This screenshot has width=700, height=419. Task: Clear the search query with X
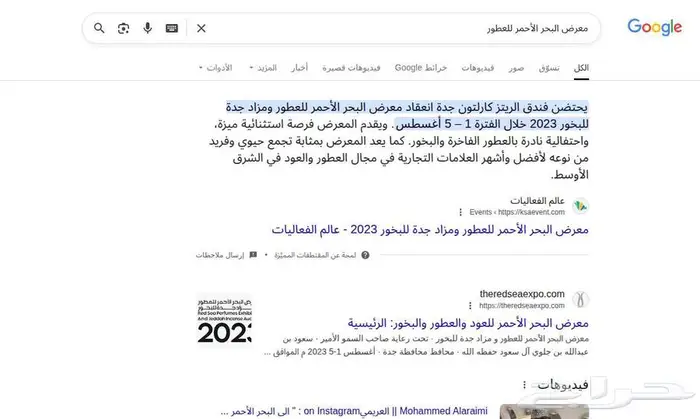(x=201, y=28)
